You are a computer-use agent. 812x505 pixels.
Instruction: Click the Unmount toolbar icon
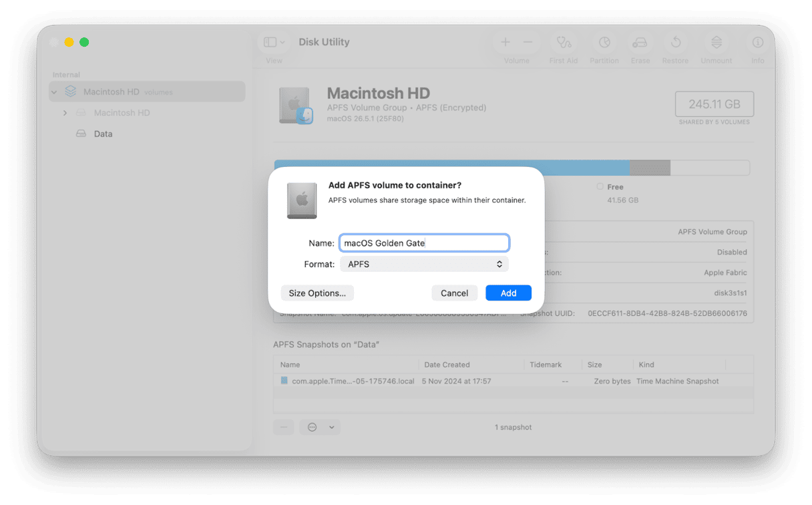pos(717,42)
